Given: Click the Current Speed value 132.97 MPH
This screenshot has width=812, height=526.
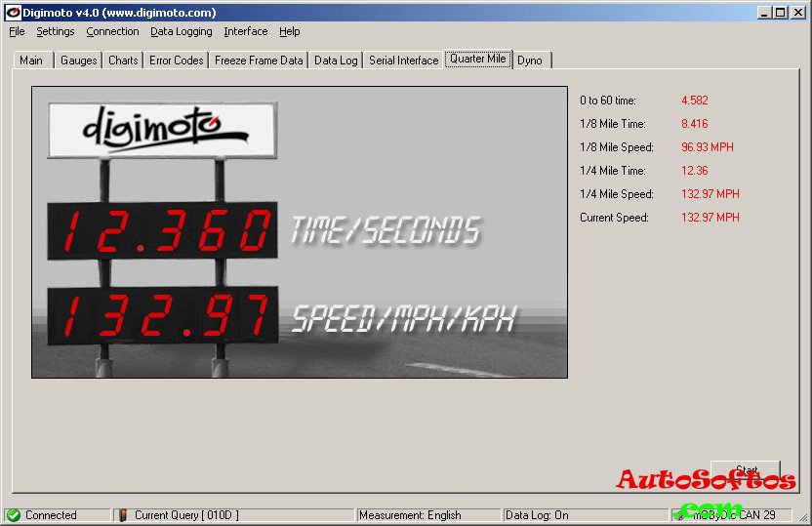Looking at the screenshot, I should click(710, 218).
